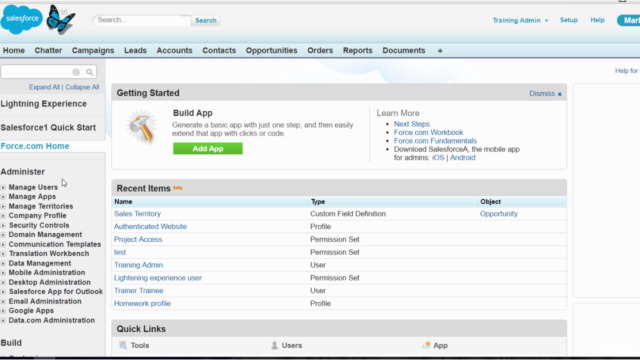The image size is (640, 360).
Task: Switch to the Chatter tab
Action: (x=48, y=51)
